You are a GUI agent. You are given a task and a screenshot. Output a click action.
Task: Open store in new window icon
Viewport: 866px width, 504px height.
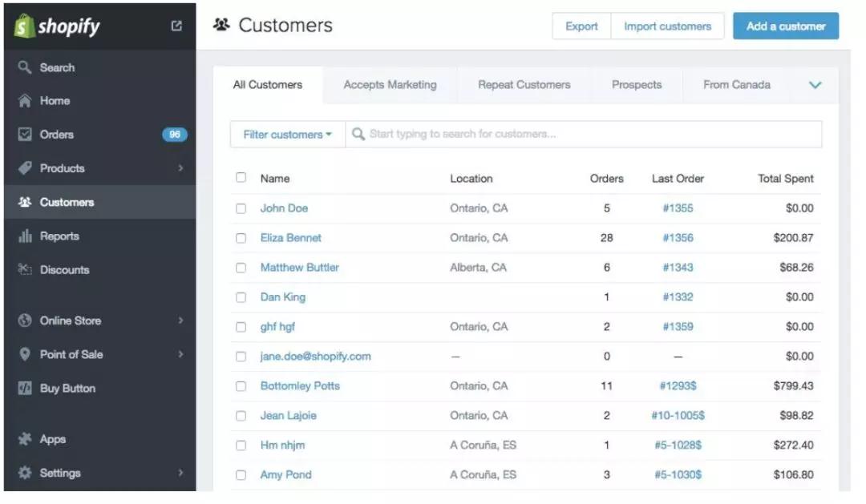click(176, 26)
